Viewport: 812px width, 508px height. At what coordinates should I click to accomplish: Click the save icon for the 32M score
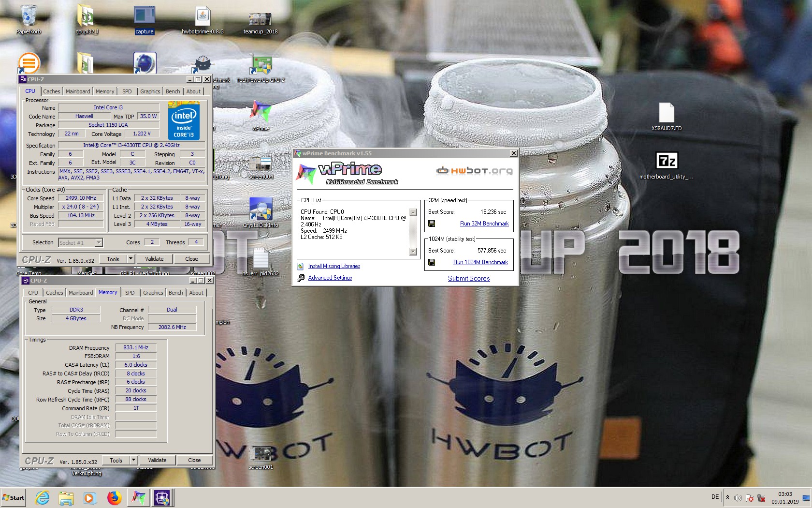tap(432, 224)
